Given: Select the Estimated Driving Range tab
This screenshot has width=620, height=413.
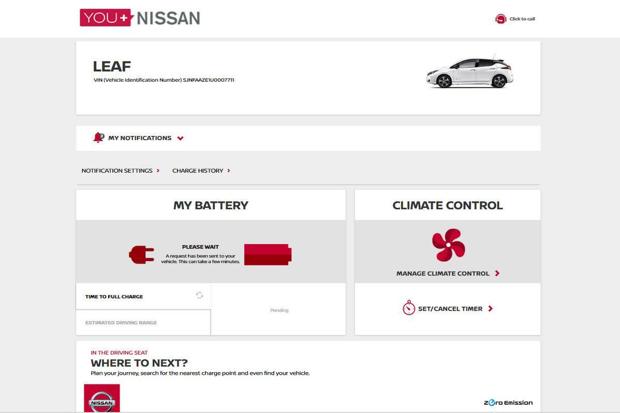Looking at the screenshot, I should [143, 322].
